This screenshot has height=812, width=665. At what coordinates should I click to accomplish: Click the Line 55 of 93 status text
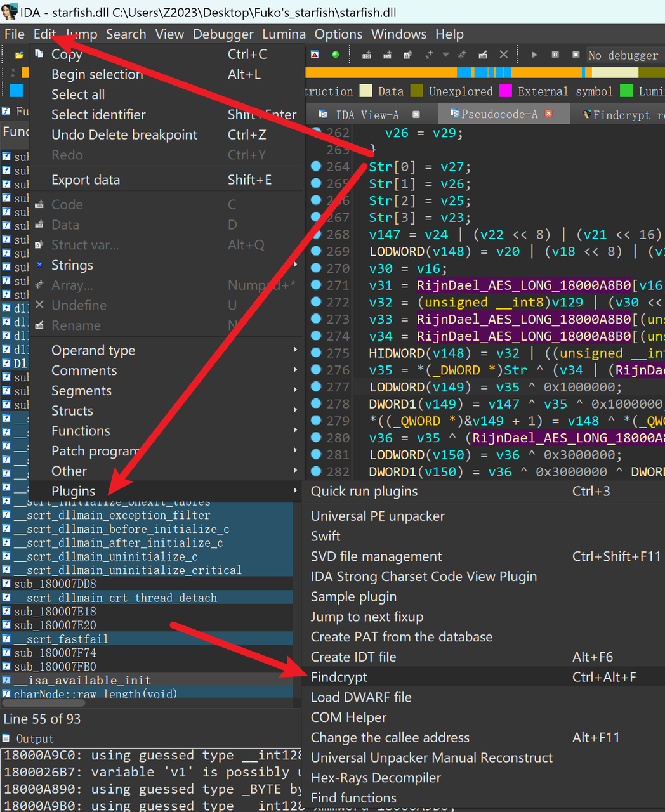[42, 719]
